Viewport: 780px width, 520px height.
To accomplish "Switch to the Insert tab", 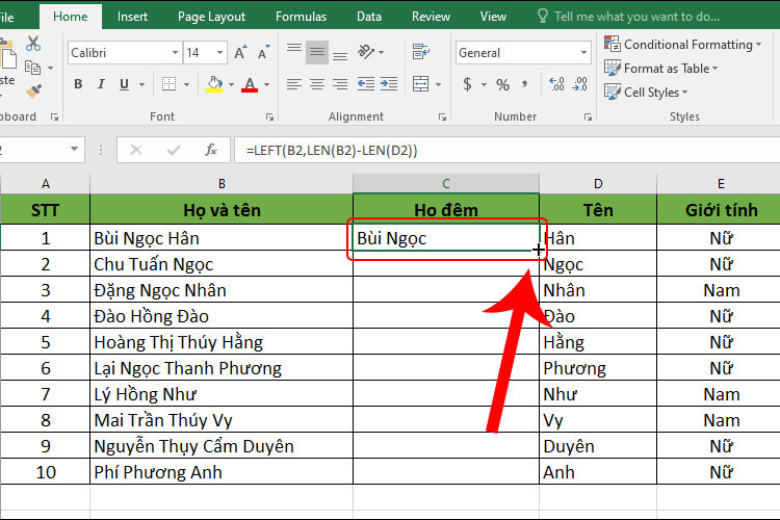I will pos(132,16).
